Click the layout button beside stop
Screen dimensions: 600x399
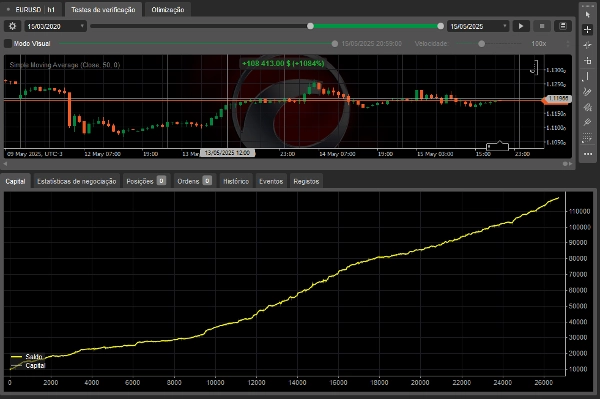[563, 26]
